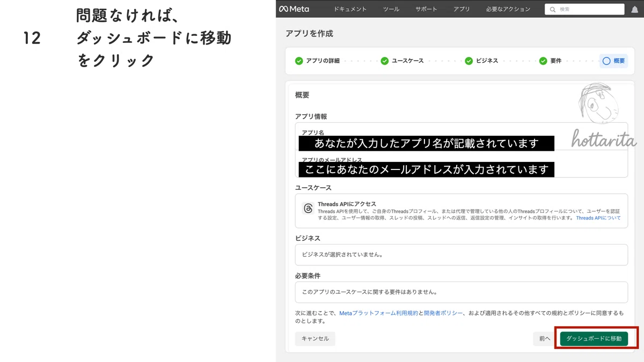
Task: Click the 必要条件 section label
Action: 308,276
